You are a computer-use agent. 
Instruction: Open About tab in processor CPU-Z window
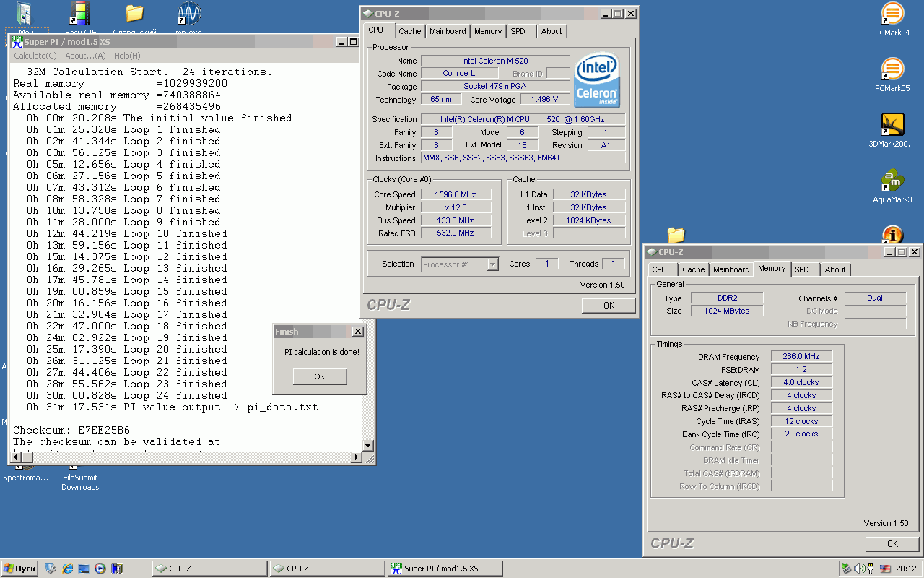(x=552, y=31)
